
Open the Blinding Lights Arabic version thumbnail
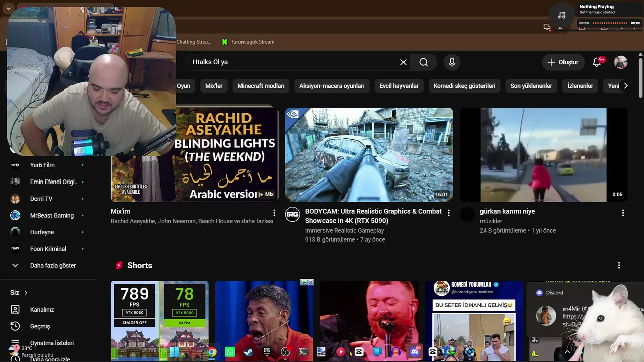coord(227,155)
